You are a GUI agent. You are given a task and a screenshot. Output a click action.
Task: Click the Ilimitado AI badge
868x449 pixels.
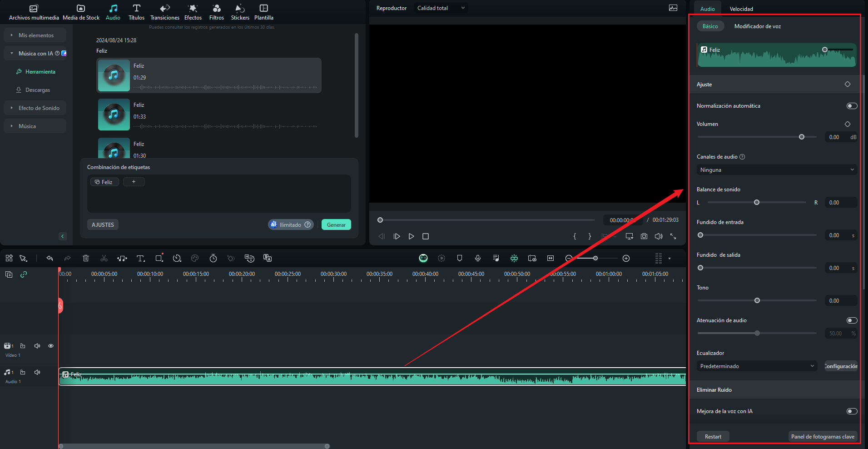(291, 224)
